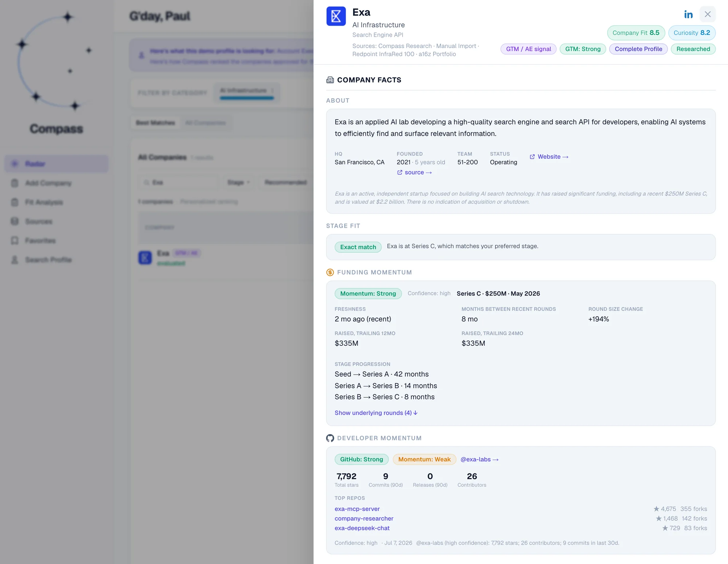Click 'Series B → Series C · 8 months' line
The width and height of the screenshot is (728, 564).
click(x=384, y=397)
